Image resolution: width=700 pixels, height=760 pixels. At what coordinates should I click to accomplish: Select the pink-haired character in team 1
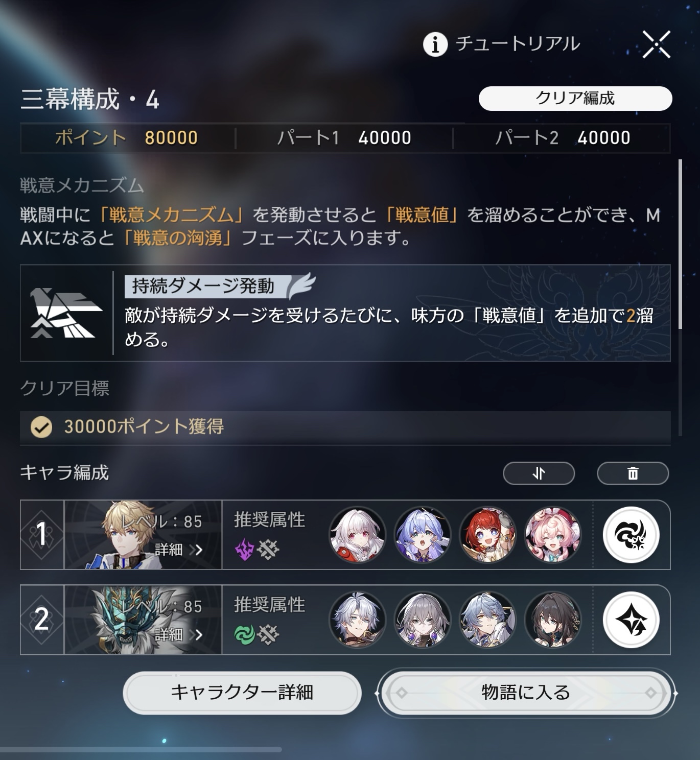[x=553, y=535]
